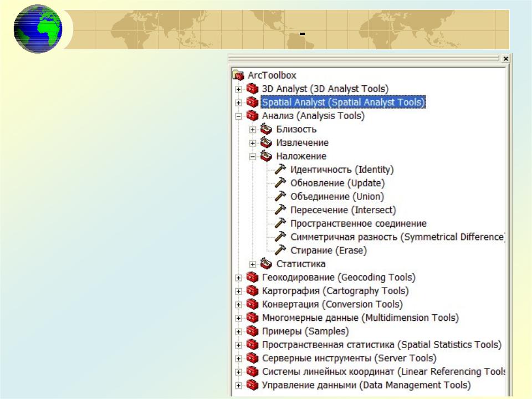The width and height of the screenshot is (532, 399).
Task: Open the Объединение (Union) tool
Action: (337, 196)
